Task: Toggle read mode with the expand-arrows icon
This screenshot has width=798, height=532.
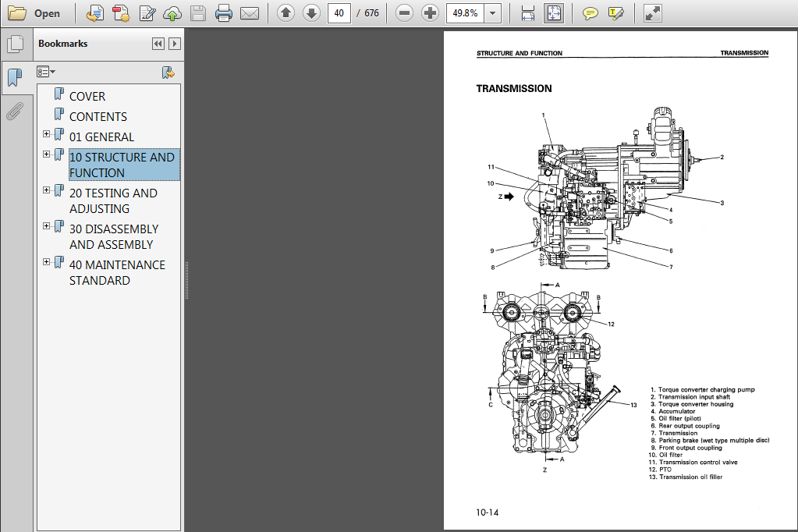Action: coord(653,13)
